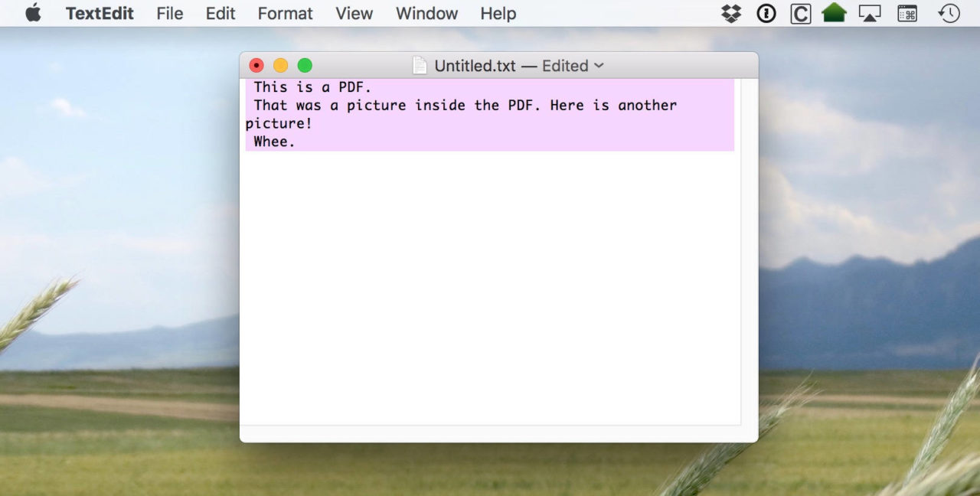Open the Window menu
980x496 pixels.
pyautogui.click(x=427, y=13)
